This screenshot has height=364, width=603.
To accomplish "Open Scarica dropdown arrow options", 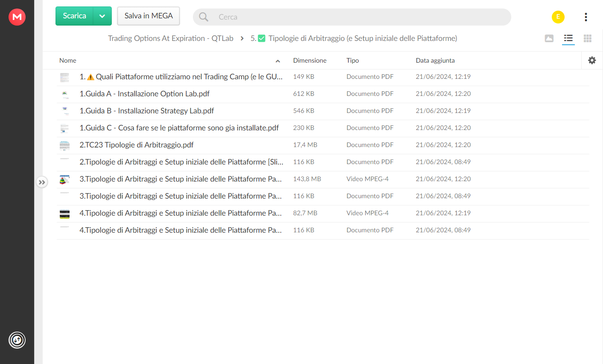I will click(102, 16).
